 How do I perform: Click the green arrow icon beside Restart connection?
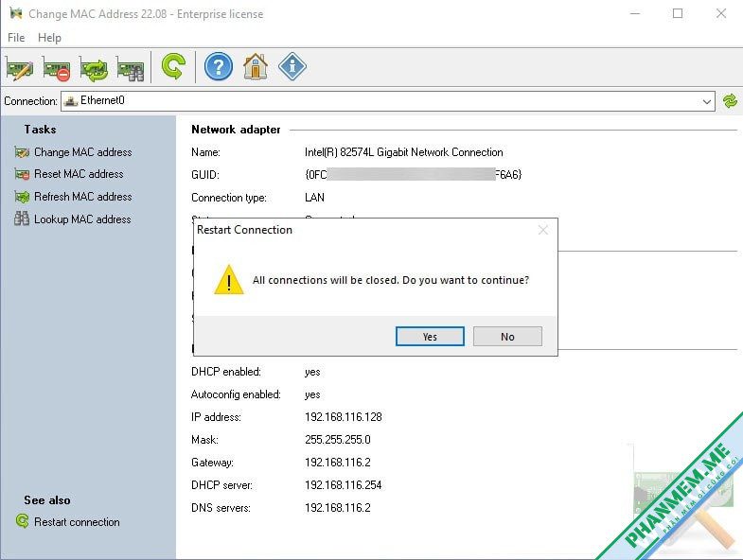pyautogui.click(x=22, y=521)
